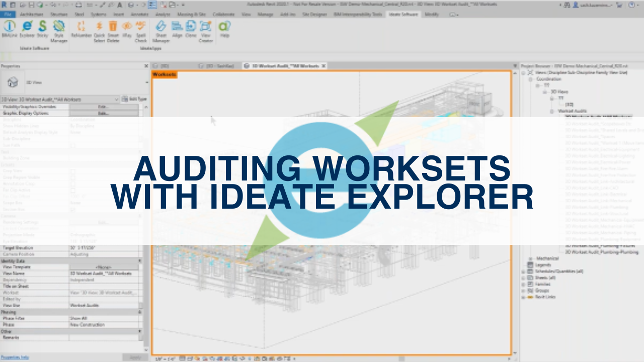Edit Graphic Display Options
Image resolution: width=644 pixels, height=362 pixels.
coord(104,113)
